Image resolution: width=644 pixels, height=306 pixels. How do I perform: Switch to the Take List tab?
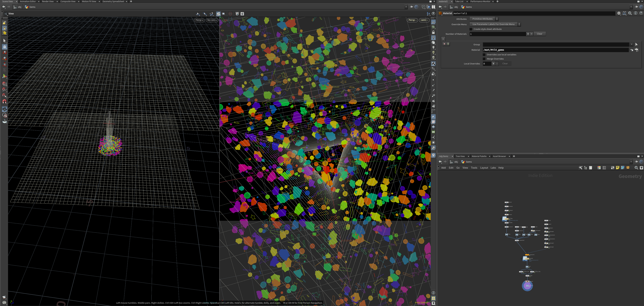(459, 2)
